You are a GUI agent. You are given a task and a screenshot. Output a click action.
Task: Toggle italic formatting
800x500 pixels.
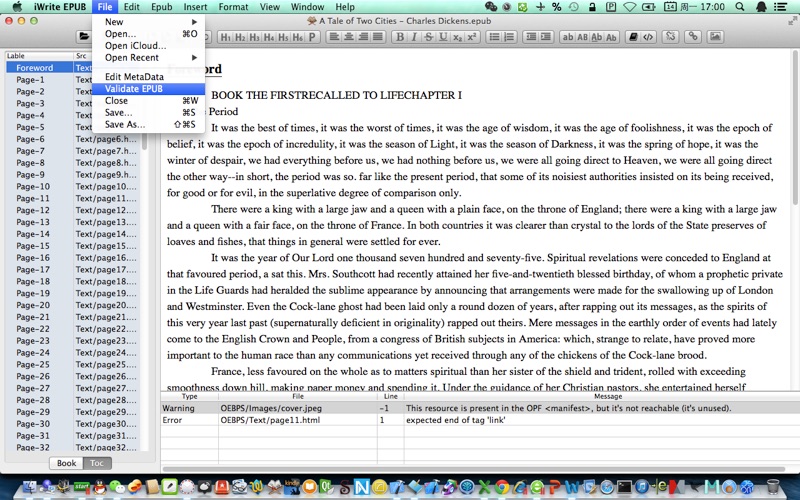414,37
